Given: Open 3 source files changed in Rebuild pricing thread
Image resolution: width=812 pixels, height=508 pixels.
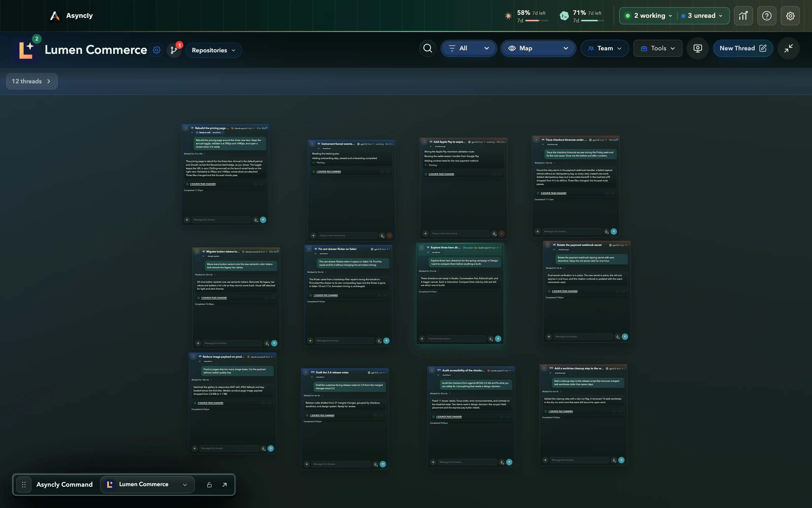Looking at the screenshot, I should coord(203,184).
